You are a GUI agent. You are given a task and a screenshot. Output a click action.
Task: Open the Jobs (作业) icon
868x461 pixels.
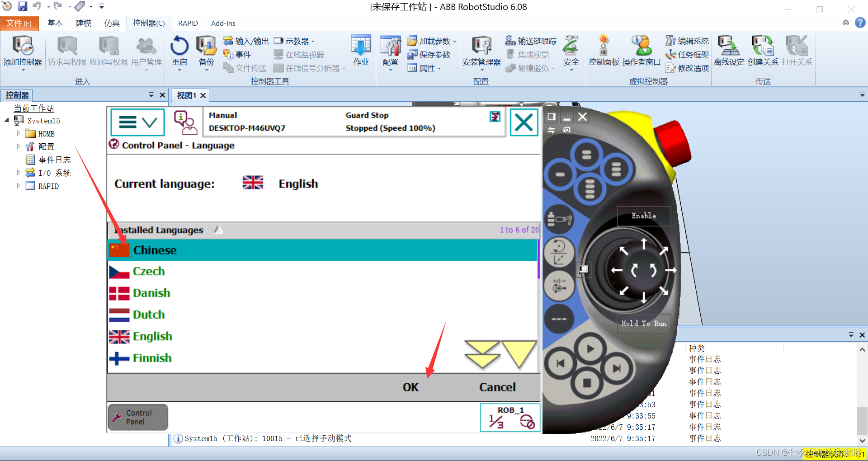click(361, 51)
